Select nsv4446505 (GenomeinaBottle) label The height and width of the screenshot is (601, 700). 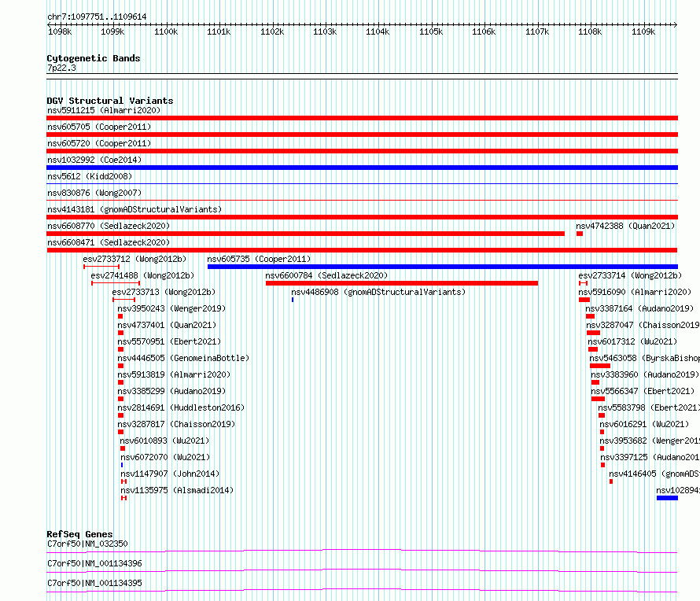click(x=183, y=358)
